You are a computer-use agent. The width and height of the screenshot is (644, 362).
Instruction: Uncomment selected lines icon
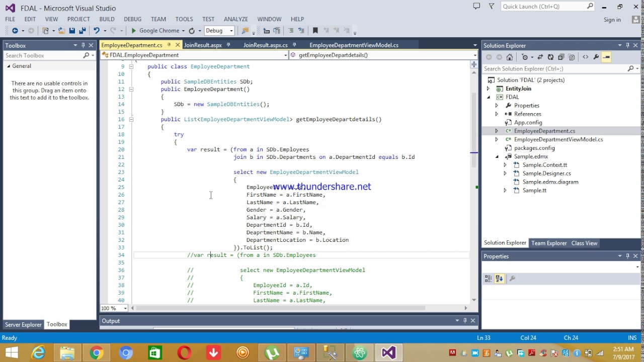[301, 31]
